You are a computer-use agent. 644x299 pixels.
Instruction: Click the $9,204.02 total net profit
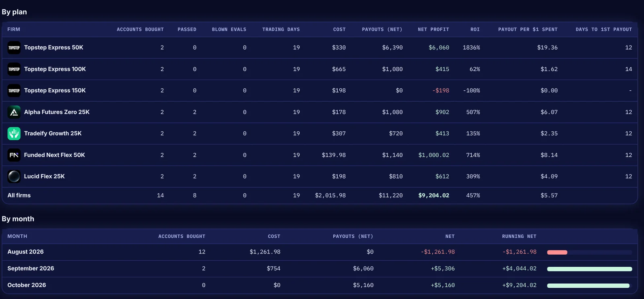[433, 195]
